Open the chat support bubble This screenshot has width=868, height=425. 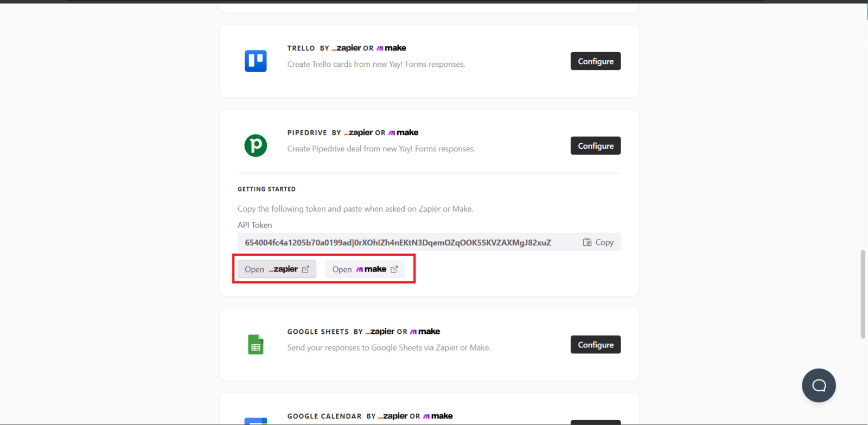(819, 385)
